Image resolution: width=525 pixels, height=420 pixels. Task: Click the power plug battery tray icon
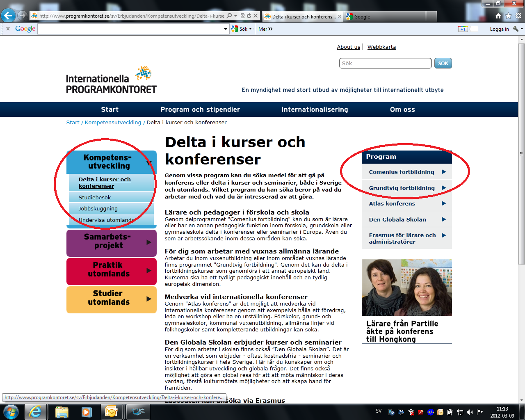click(x=450, y=412)
